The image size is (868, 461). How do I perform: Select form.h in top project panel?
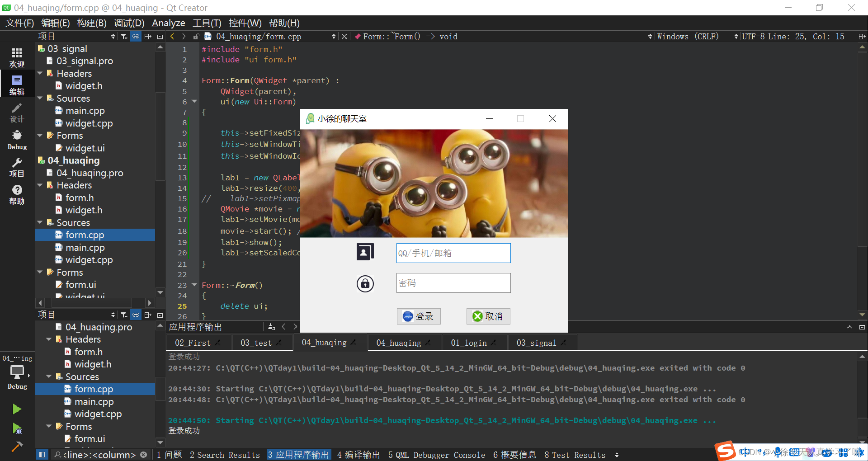coord(79,198)
